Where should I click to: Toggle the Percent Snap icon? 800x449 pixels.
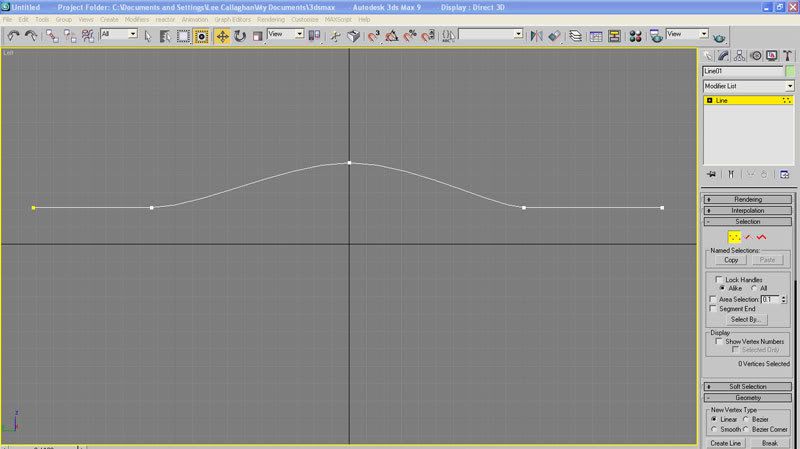pyautogui.click(x=410, y=36)
